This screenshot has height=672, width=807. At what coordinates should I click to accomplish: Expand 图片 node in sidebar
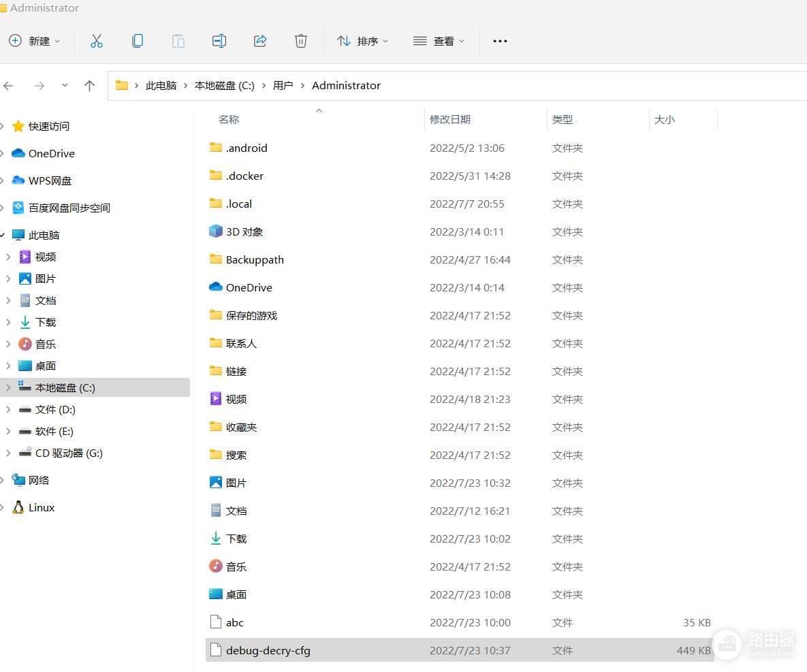[8, 279]
